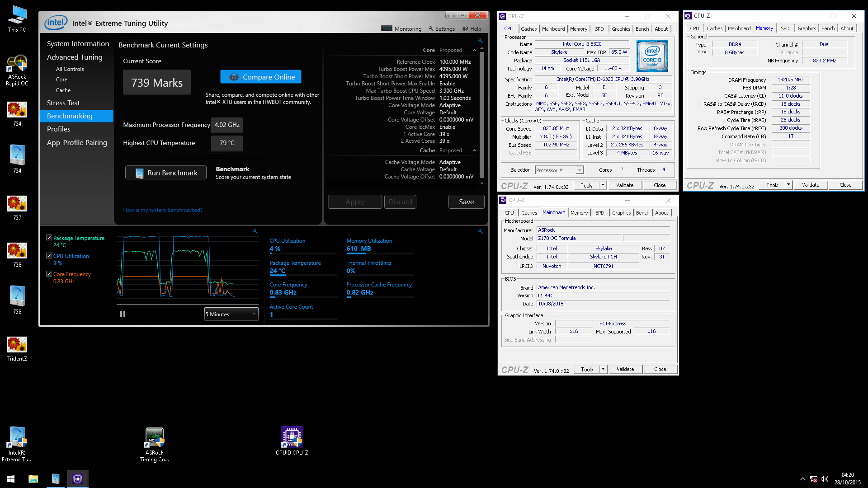Show hidden system tray icons
The height and width of the screenshot is (488, 868).
[802, 479]
